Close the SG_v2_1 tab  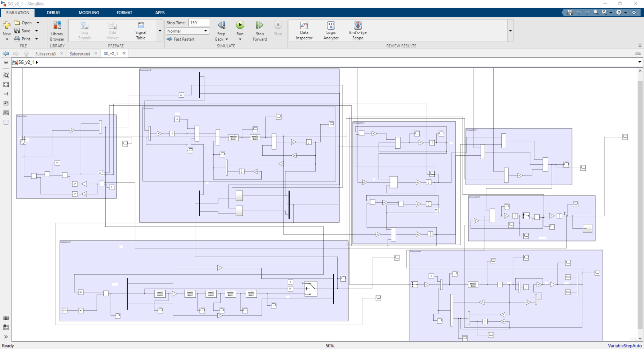(x=124, y=53)
